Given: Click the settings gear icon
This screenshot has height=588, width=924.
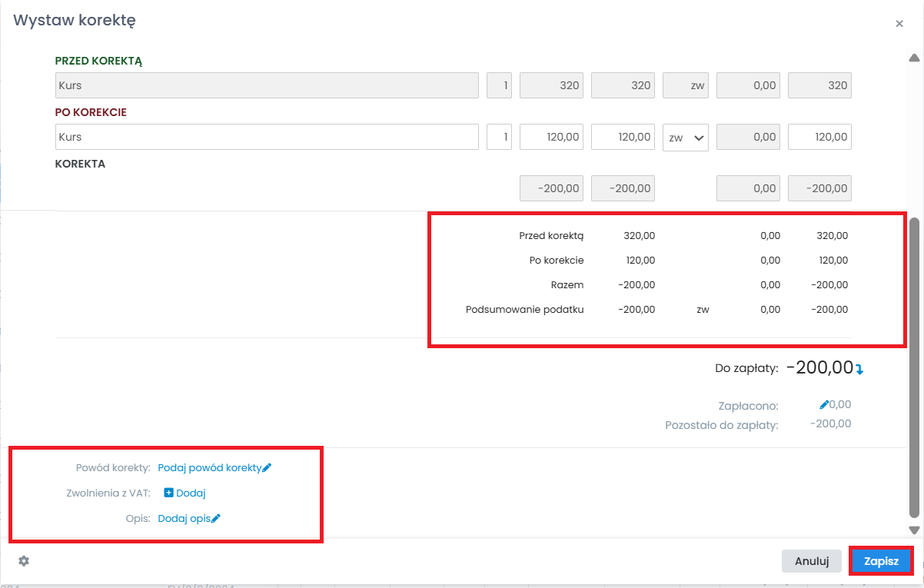Looking at the screenshot, I should coord(24,561).
